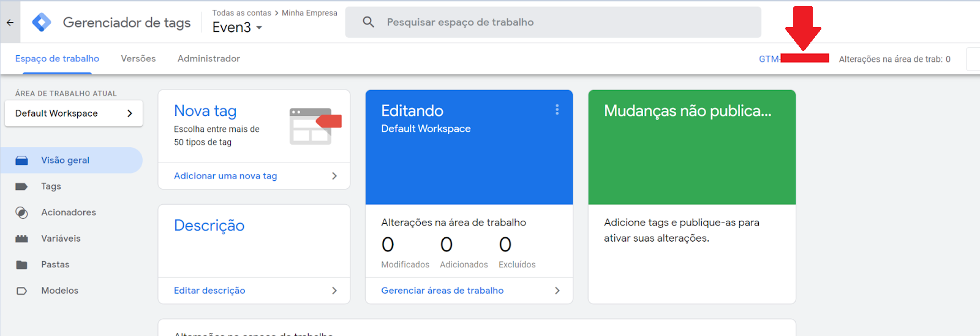980x336 pixels.
Task: Open the Modelos section icon
Action: click(21, 291)
